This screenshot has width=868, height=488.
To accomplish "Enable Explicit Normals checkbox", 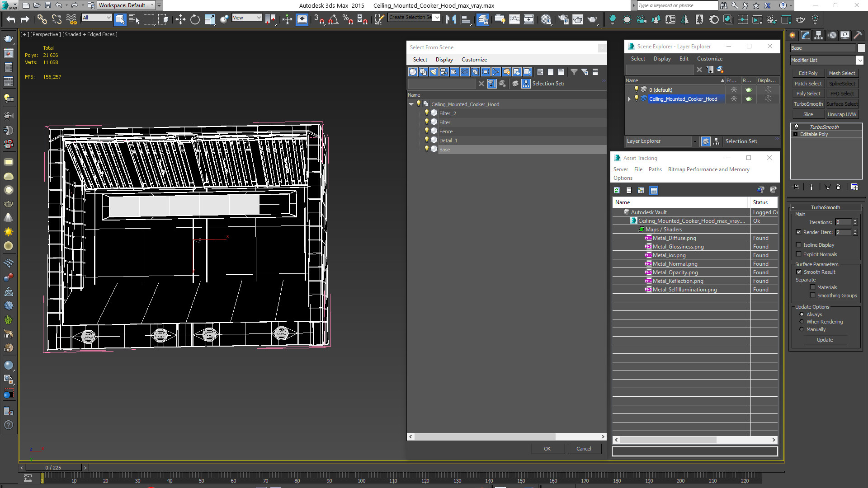I will pyautogui.click(x=798, y=254).
